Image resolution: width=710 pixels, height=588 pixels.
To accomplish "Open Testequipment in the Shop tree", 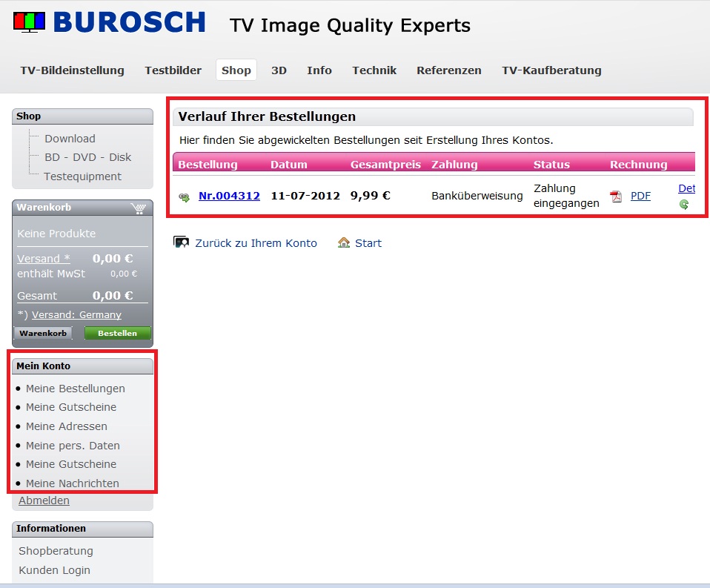I will 82,176.
